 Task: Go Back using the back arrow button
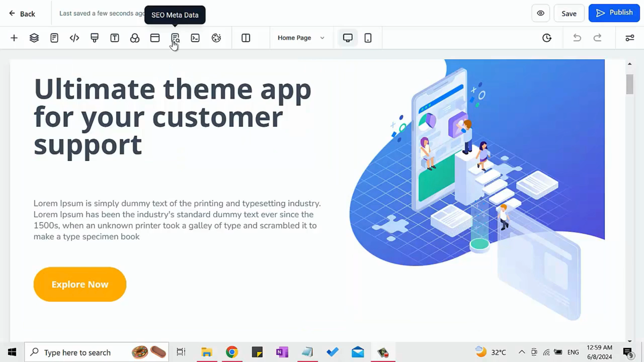[x=22, y=14]
